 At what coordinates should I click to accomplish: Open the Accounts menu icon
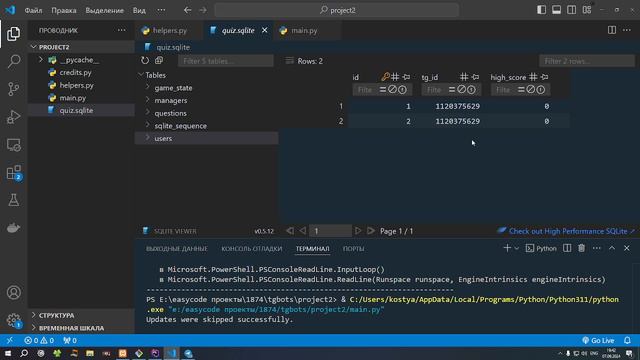(x=13, y=293)
